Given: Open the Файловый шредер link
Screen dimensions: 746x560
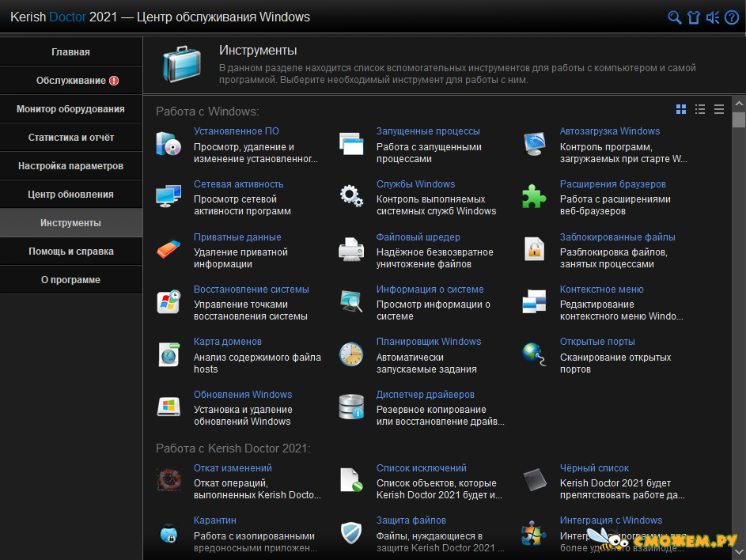Looking at the screenshot, I should pyautogui.click(x=418, y=237).
